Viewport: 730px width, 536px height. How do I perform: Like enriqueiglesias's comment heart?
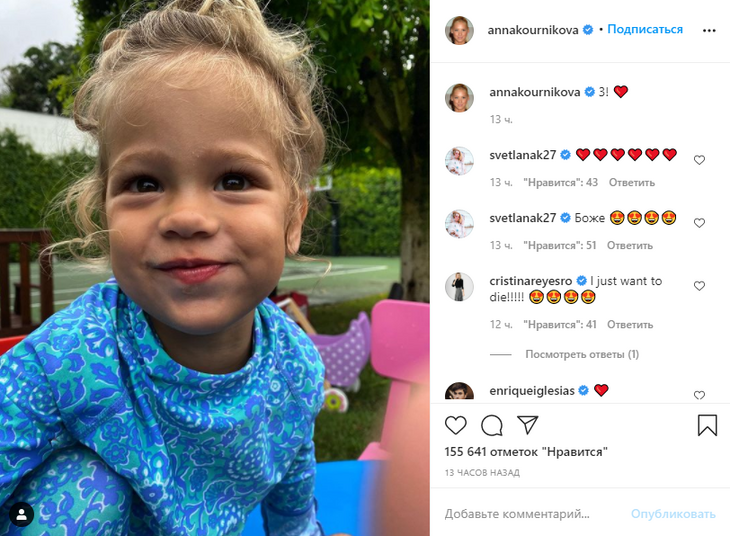(x=699, y=395)
